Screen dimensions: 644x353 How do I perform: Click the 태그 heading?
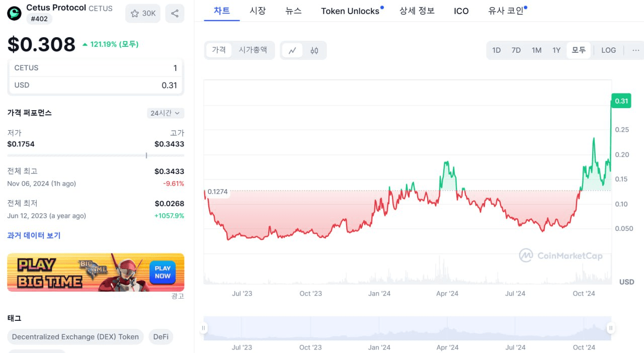click(x=14, y=318)
